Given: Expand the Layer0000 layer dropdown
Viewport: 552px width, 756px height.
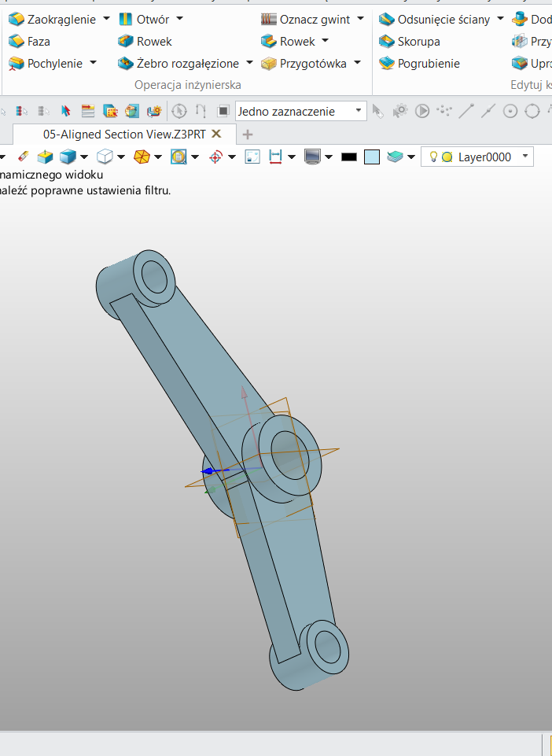Looking at the screenshot, I should pyautogui.click(x=524, y=157).
